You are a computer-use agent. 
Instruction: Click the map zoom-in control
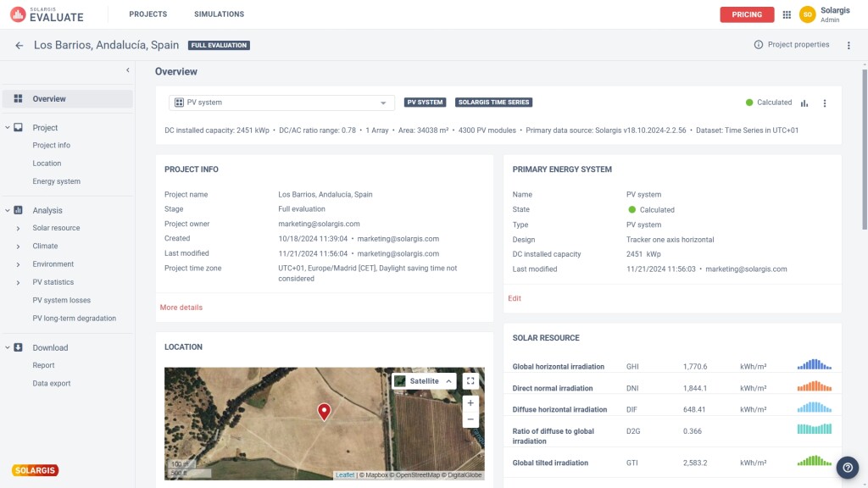coord(470,403)
